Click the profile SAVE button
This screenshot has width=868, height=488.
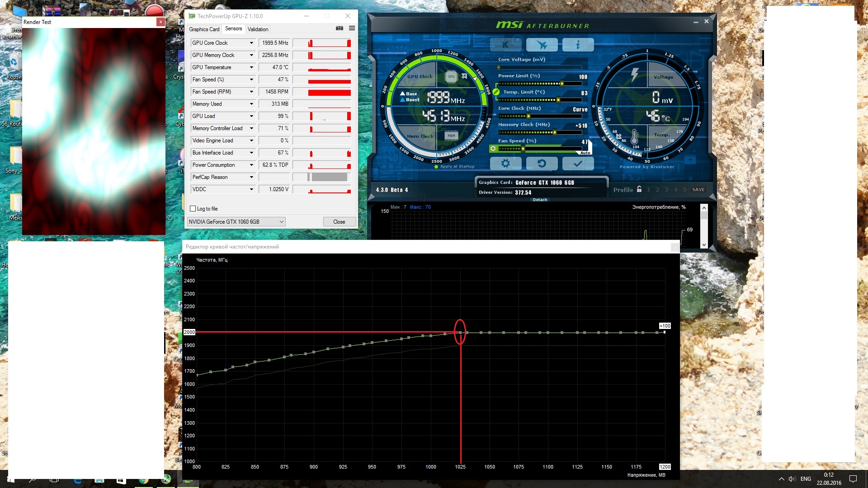tap(698, 190)
